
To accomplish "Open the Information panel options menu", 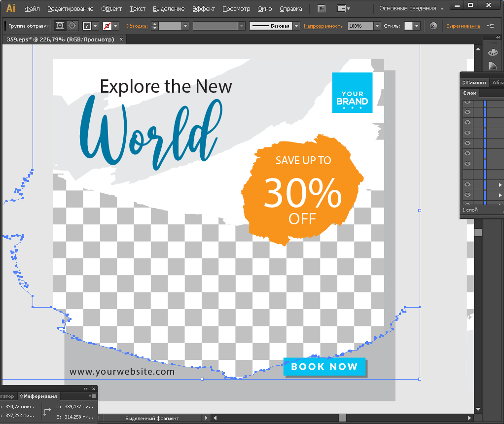I will 92,396.
